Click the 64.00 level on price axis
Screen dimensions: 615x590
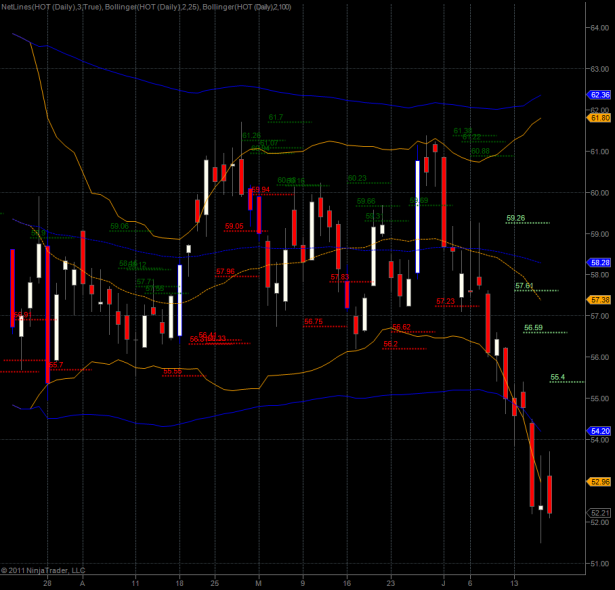pos(600,27)
